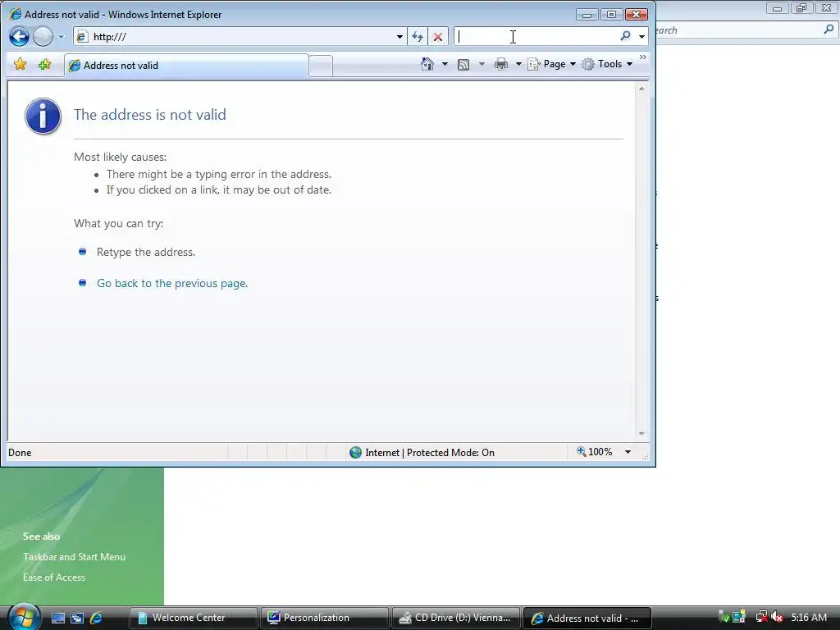Click the muted volume tray icon
The width and height of the screenshot is (840, 630).
point(778,617)
